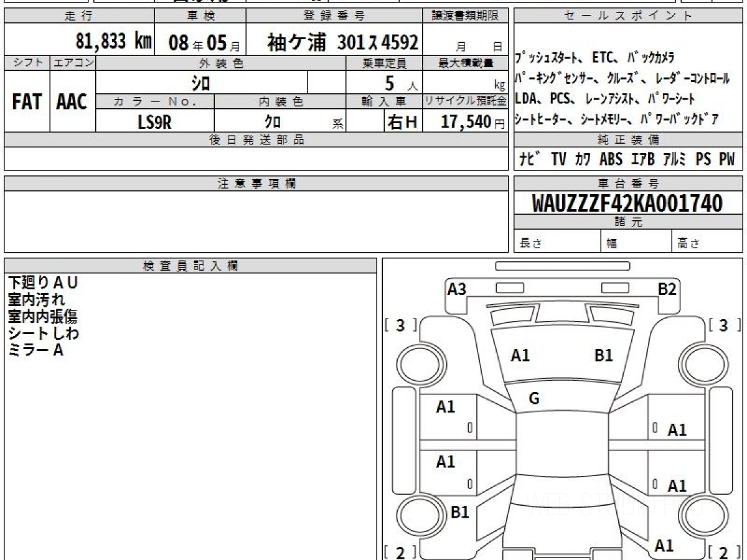The height and width of the screenshot is (560, 747).
Task: Click the 外装色 header
Action: (x=221, y=63)
